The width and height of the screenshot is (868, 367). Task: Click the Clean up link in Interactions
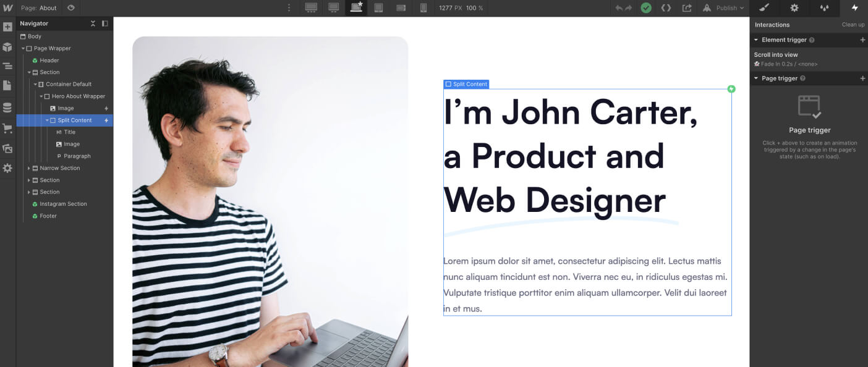pos(853,24)
